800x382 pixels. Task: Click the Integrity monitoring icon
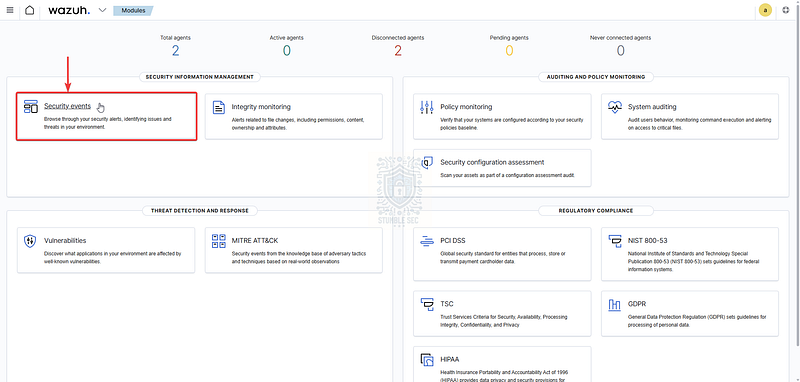click(218, 107)
